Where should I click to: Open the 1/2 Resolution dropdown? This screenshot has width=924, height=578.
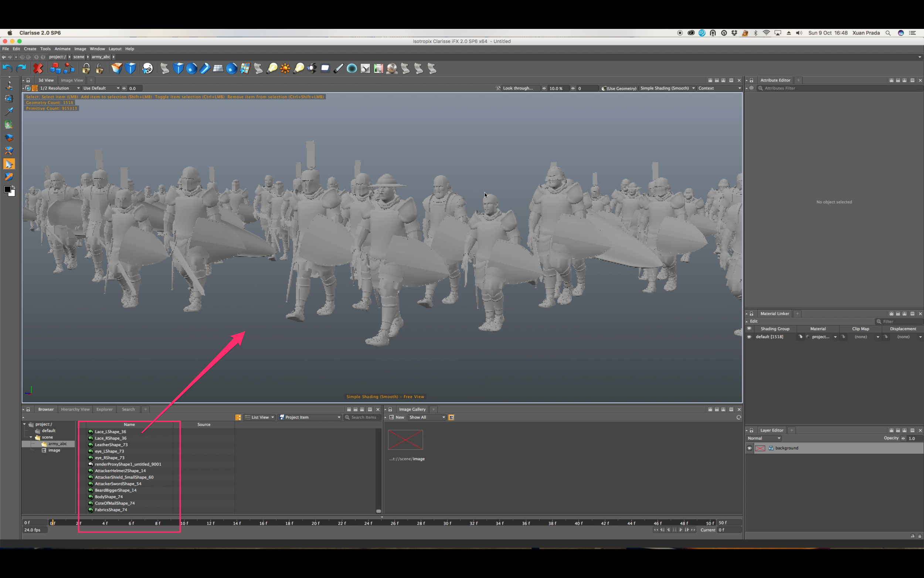pos(60,88)
